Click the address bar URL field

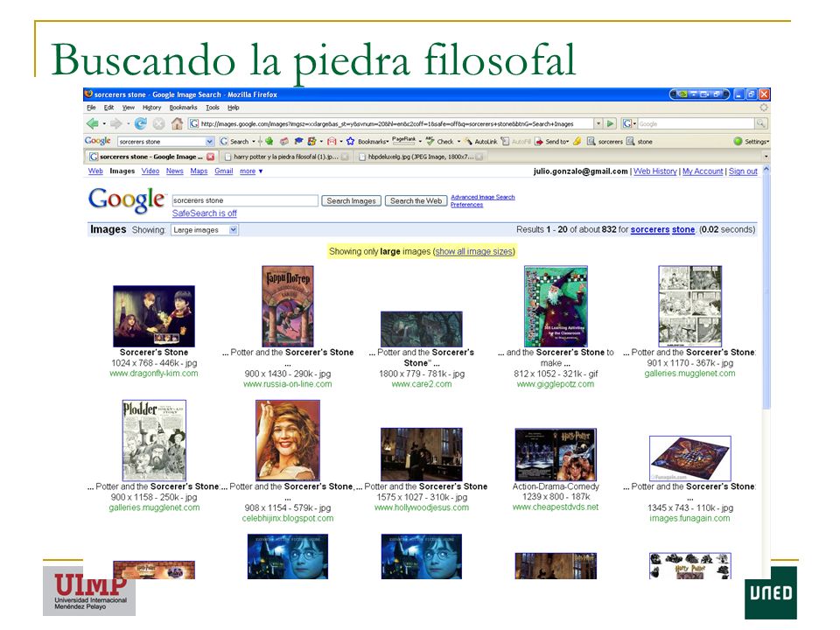(392, 123)
